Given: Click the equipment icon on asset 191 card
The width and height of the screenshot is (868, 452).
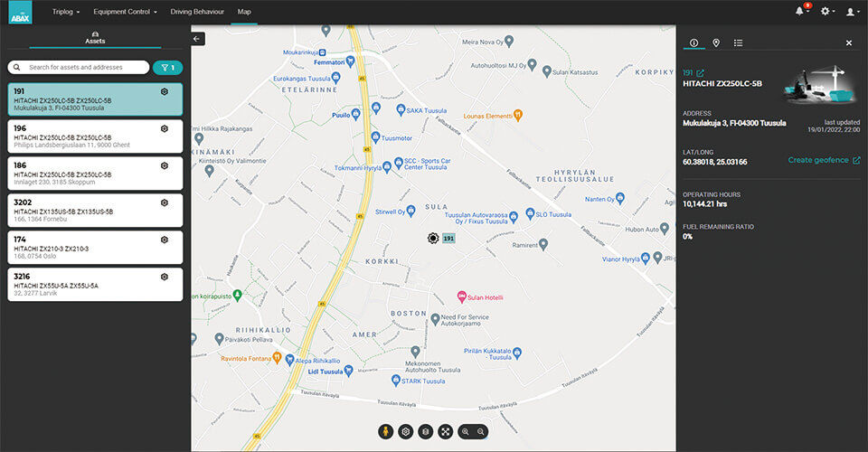Looking at the screenshot, I should tap(165, 92).
